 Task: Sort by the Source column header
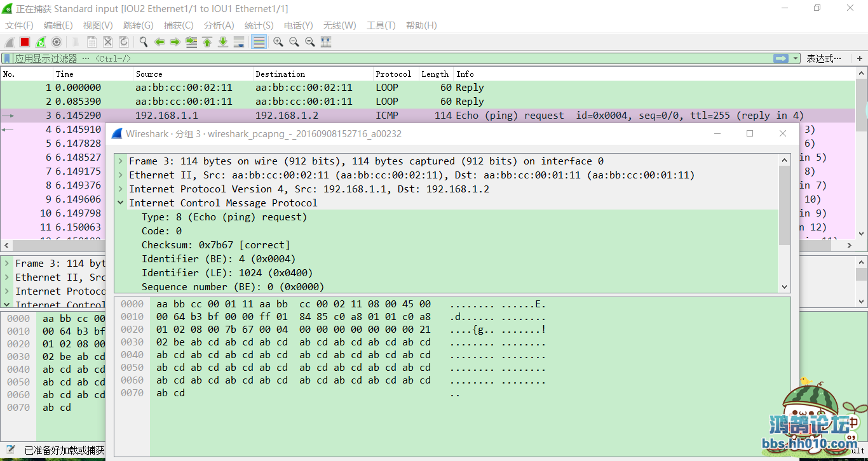coord(193,74)
